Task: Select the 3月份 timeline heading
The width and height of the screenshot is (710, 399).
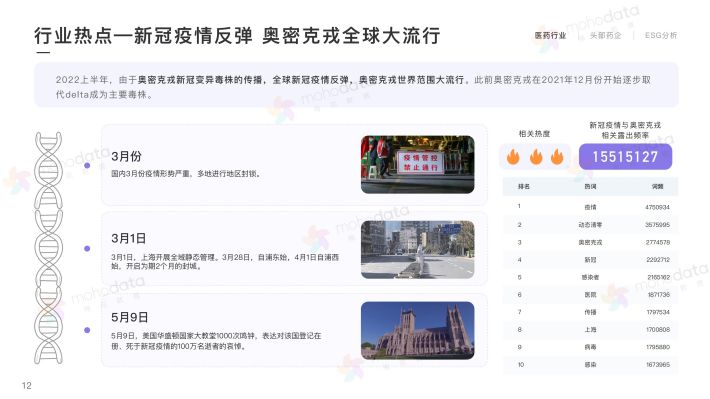Action: (x=126, y=156)
